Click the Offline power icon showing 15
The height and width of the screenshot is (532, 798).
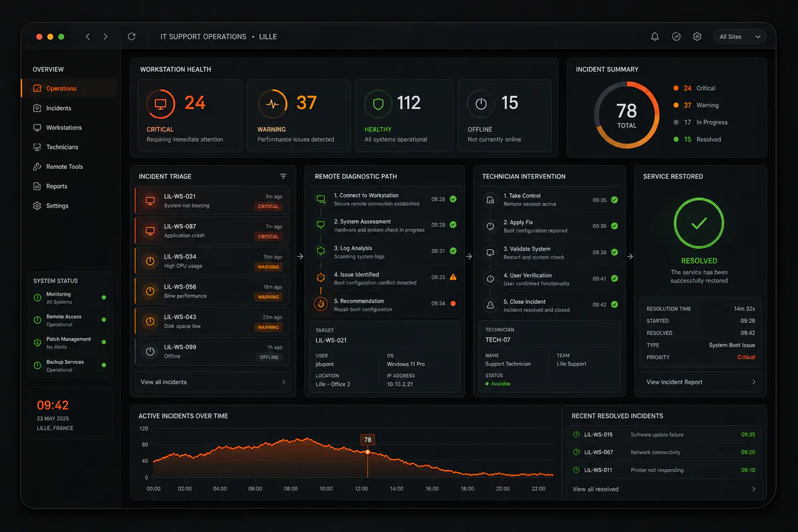481,104
